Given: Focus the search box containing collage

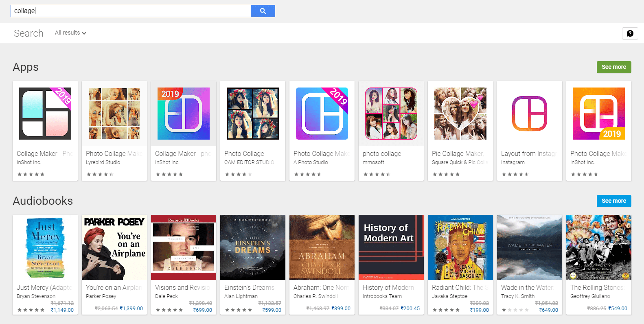Looking at the screenshot, I should [131, 11].
